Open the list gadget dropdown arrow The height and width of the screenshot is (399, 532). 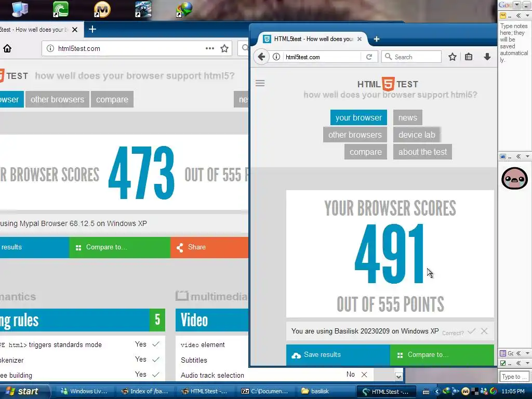tap(527, 353)
